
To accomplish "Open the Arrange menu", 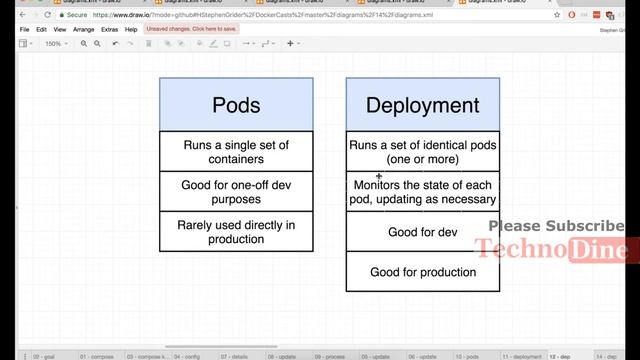I will [84, 29].
